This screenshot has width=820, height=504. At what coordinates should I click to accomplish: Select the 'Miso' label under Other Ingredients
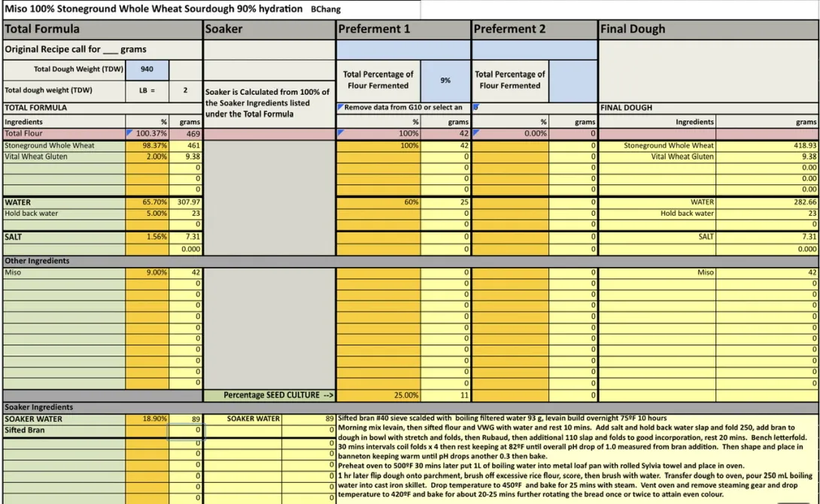[65, 272]
